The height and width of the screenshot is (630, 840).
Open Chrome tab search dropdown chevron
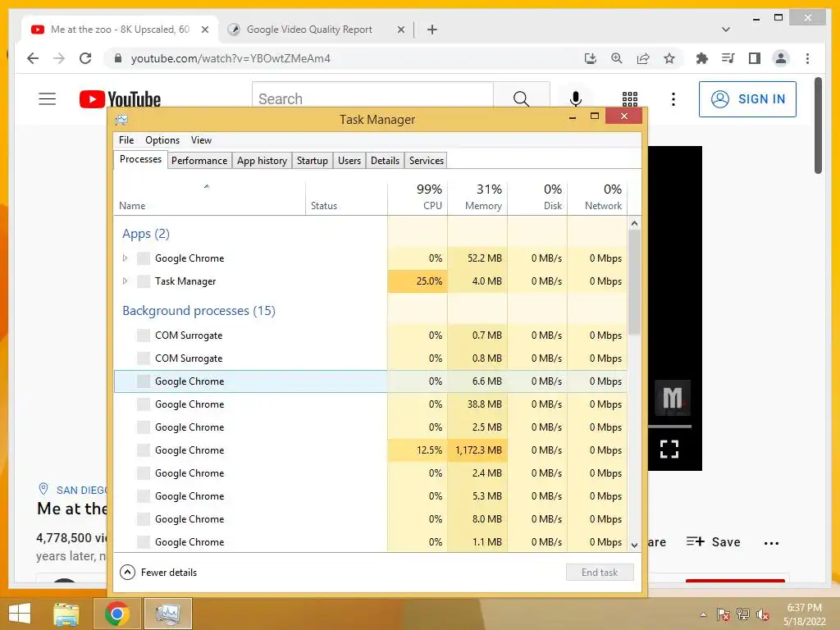tap(726, 30)
